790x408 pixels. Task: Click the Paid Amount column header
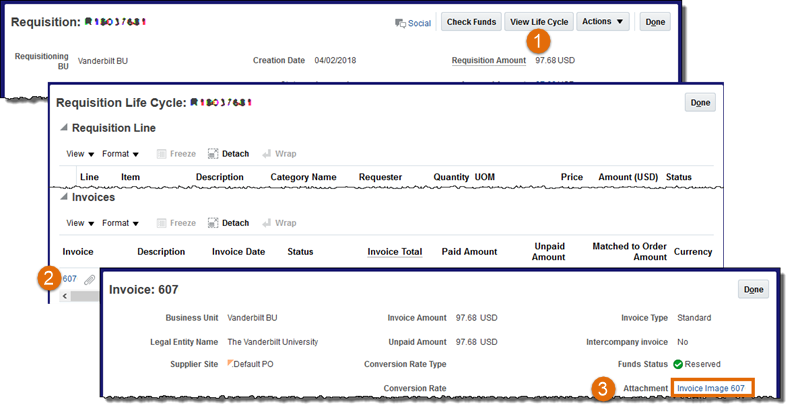(469, 251)
